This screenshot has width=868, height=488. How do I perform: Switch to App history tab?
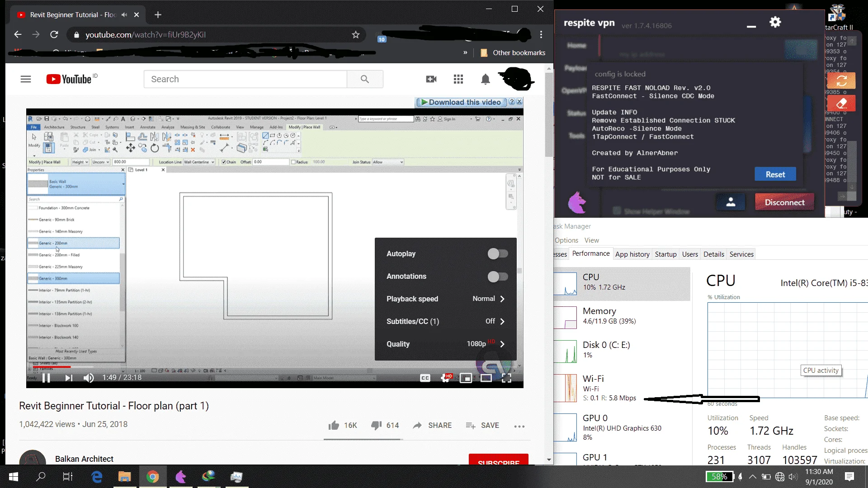coord(632,254)
